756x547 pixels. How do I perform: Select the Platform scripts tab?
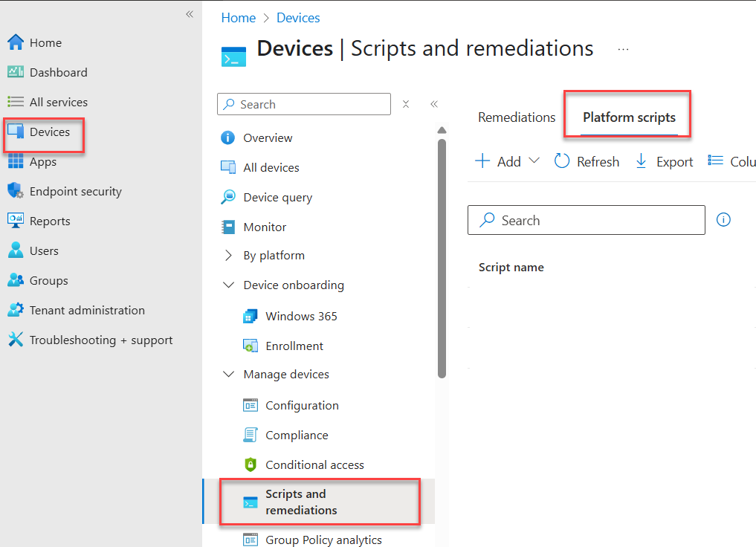[x=629, y=117]
